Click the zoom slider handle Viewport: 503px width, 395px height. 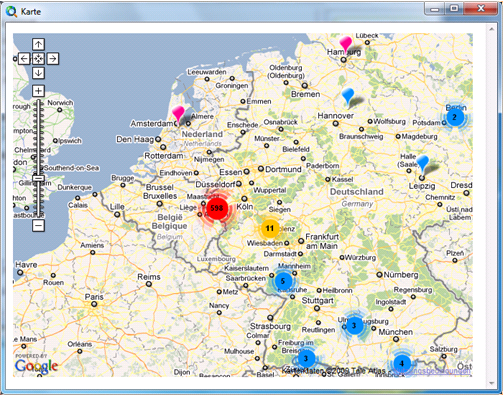(x=38, y=179)
